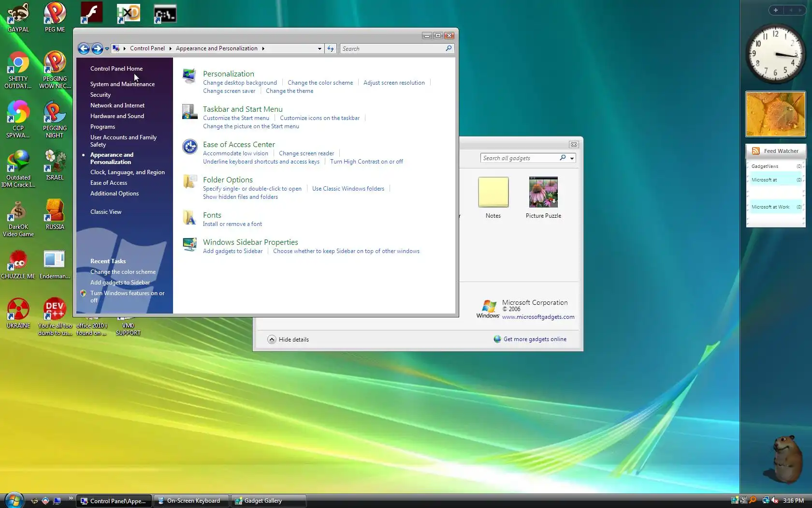Select Network and Internet in the sidebar
This screenshot has width=812, height=508.
117,105
